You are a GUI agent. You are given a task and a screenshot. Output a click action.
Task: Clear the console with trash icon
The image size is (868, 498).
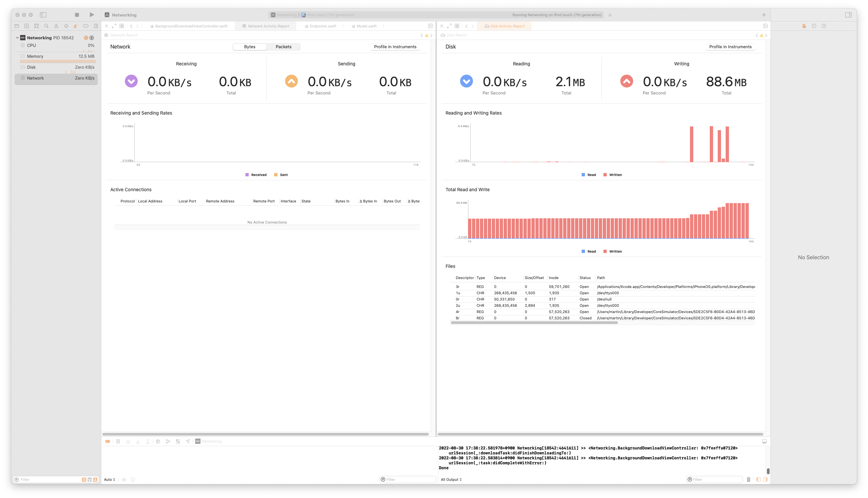pyautogui.click(x=748, y=480)
